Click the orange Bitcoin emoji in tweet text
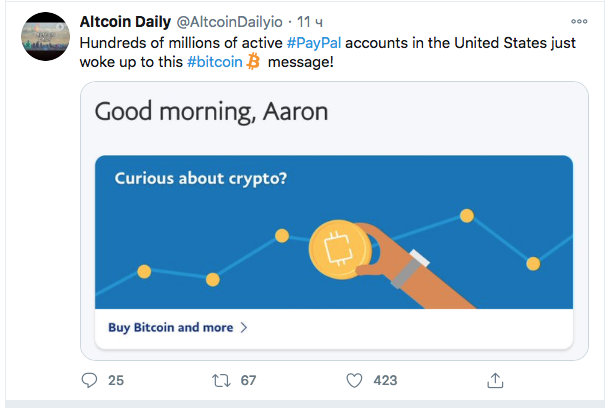 [x=252, y=62]
